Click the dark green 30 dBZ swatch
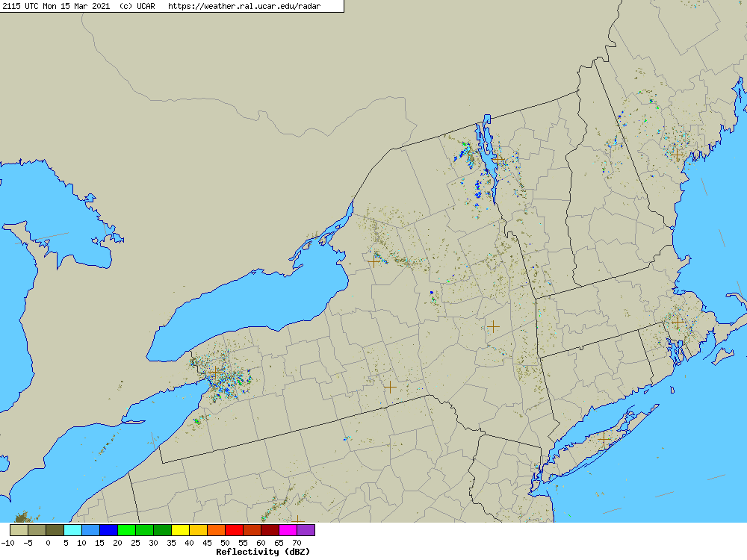747x560 pixels. tap(162, 530)
